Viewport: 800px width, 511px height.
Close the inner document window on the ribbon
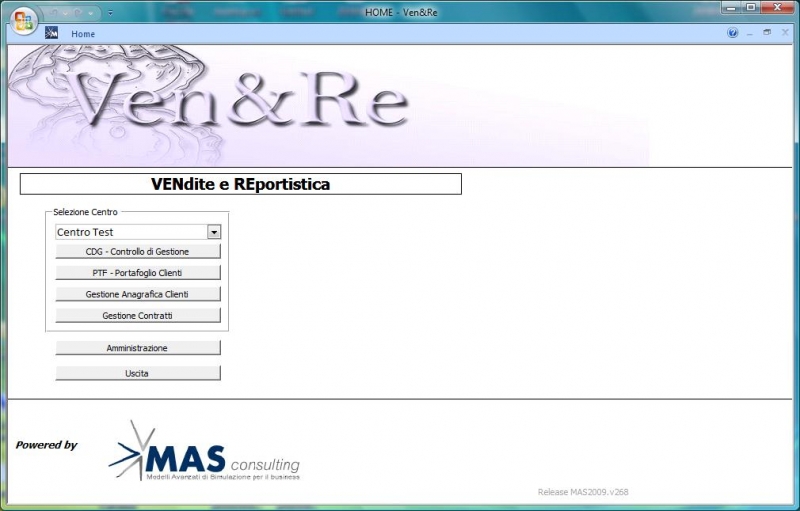pyautogui.click(x=785, y=32)
